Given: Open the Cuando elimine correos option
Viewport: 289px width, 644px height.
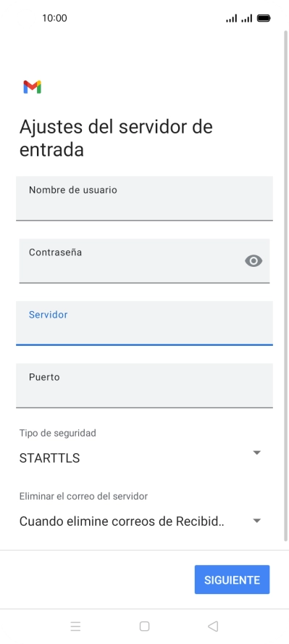Looking at the screenshot, I should pos(122,521).
